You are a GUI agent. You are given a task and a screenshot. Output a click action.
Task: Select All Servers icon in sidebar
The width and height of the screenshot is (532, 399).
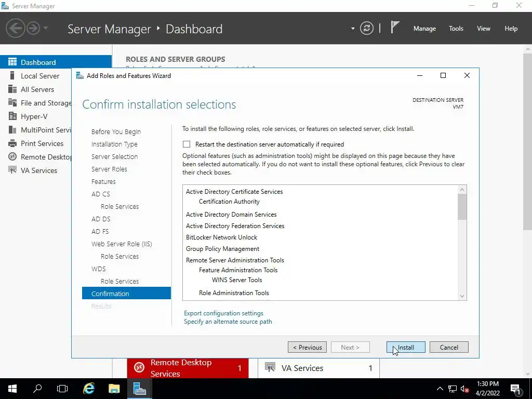[12, 89]
